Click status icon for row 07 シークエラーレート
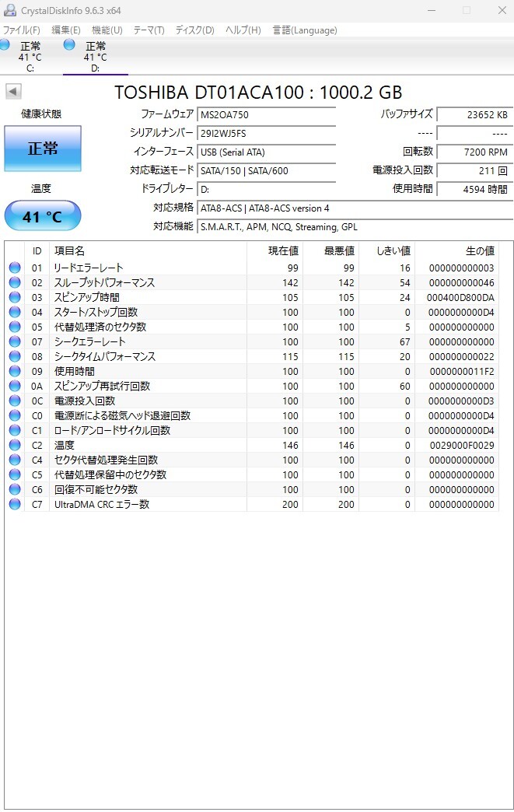The image size is (514, 812). [x=15, y=341]
